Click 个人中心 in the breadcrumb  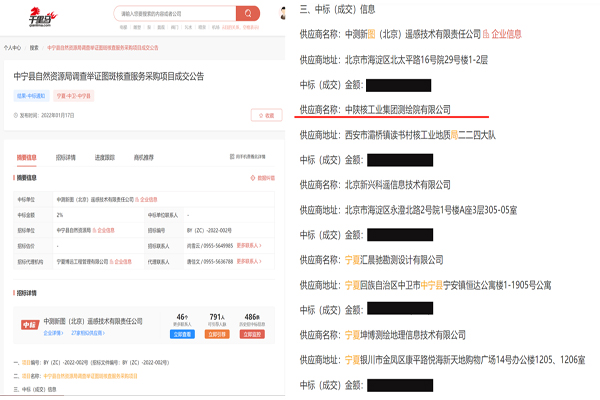click(x=12, y=47)
